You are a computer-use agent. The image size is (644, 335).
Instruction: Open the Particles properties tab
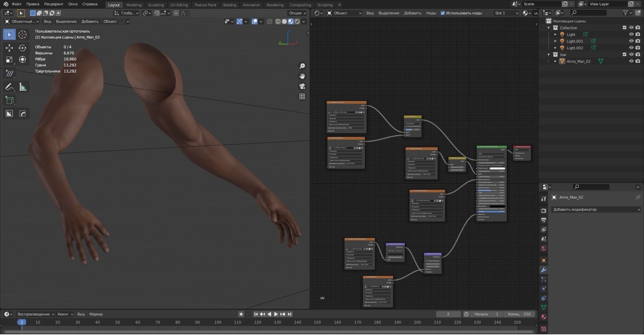(544, 279)
